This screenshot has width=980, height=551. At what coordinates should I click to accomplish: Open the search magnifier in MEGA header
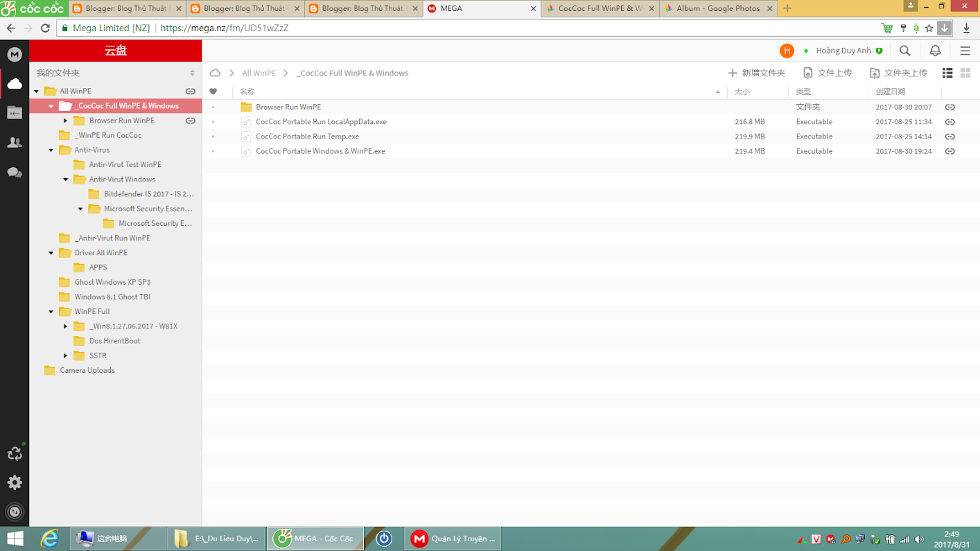pos(905,51)
